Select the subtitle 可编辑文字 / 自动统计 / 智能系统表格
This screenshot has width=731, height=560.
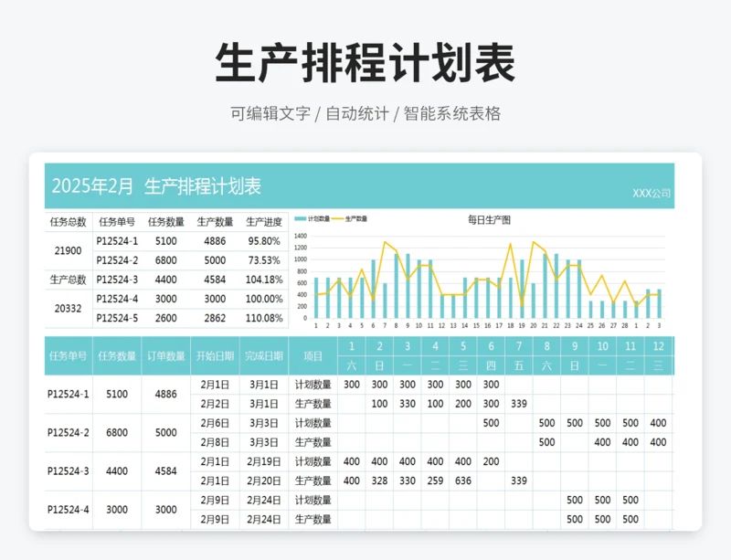(x=365, y=114)
